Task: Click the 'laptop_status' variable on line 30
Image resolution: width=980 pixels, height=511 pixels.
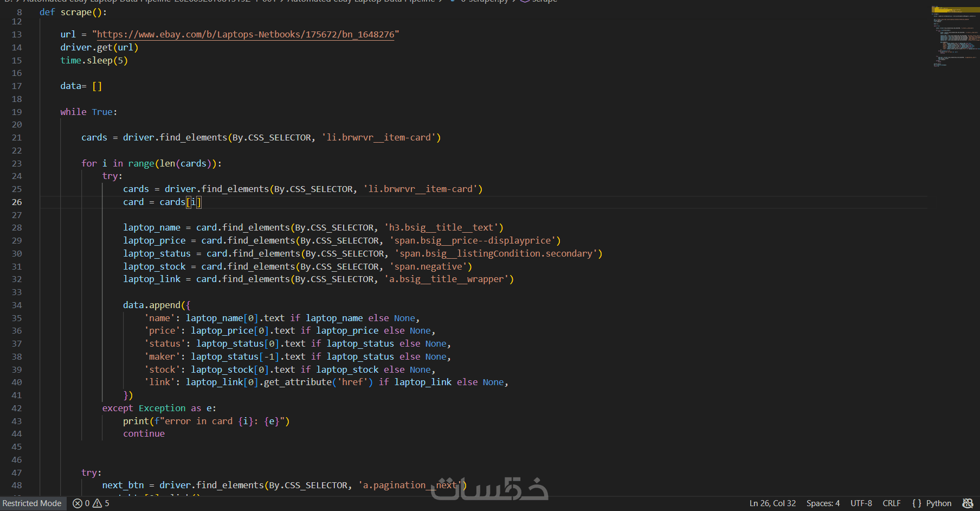Action: click(x=157, y=253)
